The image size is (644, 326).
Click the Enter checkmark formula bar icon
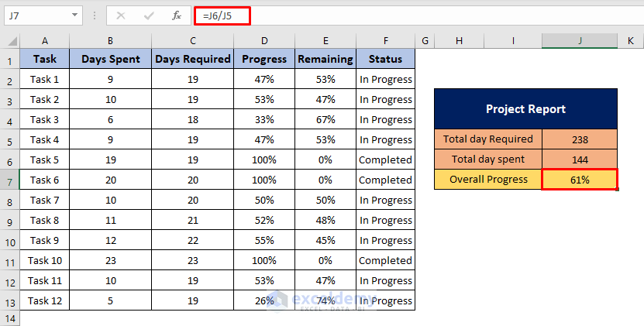click(x=150, y=15)
